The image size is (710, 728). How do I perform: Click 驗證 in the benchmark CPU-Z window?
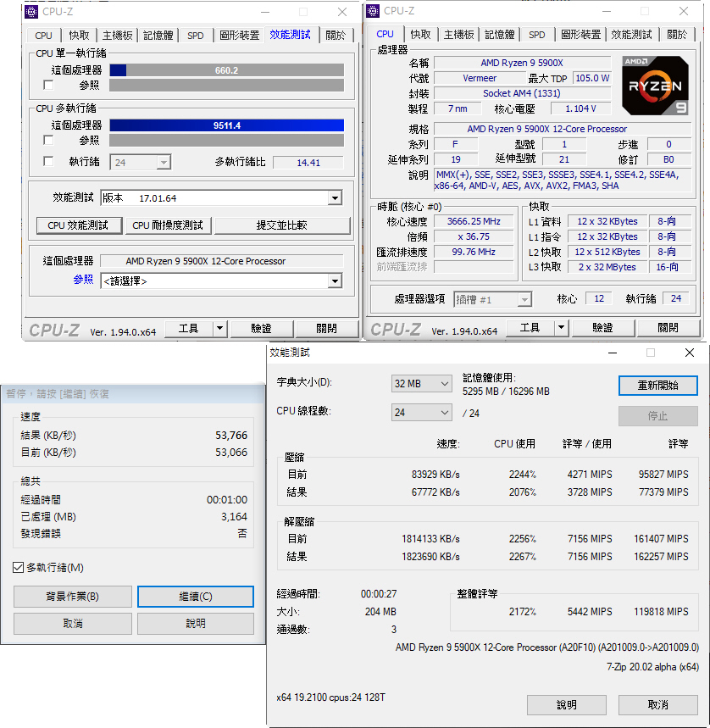[261, 328]
